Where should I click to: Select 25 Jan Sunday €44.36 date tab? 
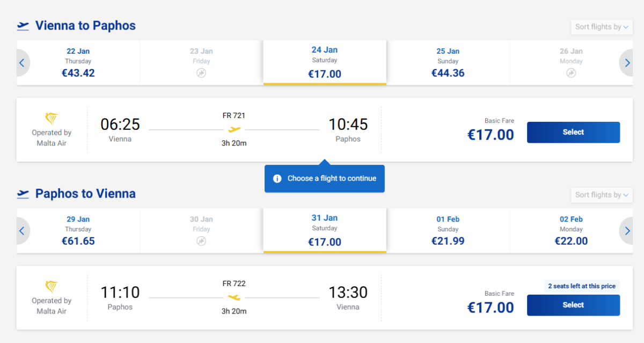(x=448, y=63)
